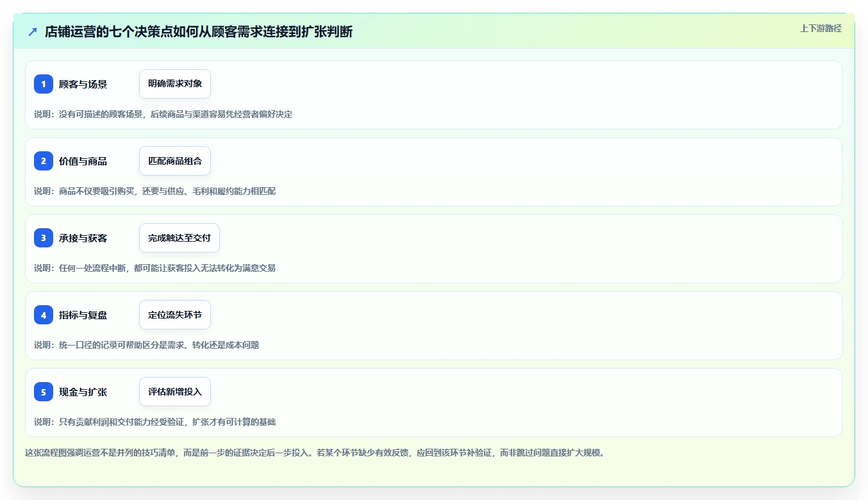Image resolution: width=868 pixels, height=500 pixels.
Task: Click the arrow icon beside the flowchart title
Action: pos(33,32)
